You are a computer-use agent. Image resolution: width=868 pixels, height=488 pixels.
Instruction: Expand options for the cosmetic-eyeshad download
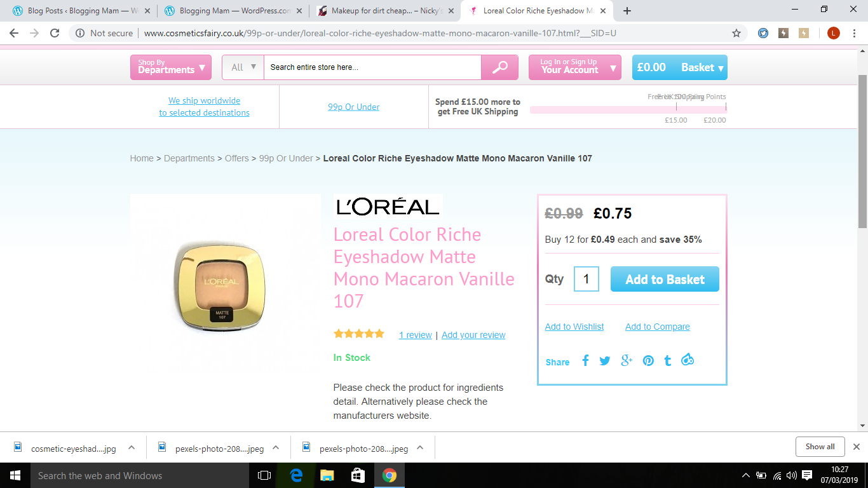coord(132,447)
